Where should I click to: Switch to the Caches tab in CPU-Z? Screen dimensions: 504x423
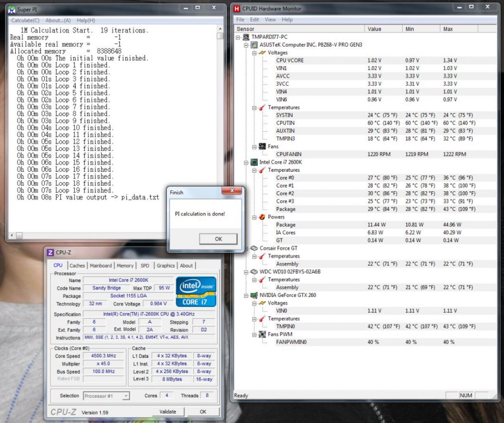click(77, 266)
